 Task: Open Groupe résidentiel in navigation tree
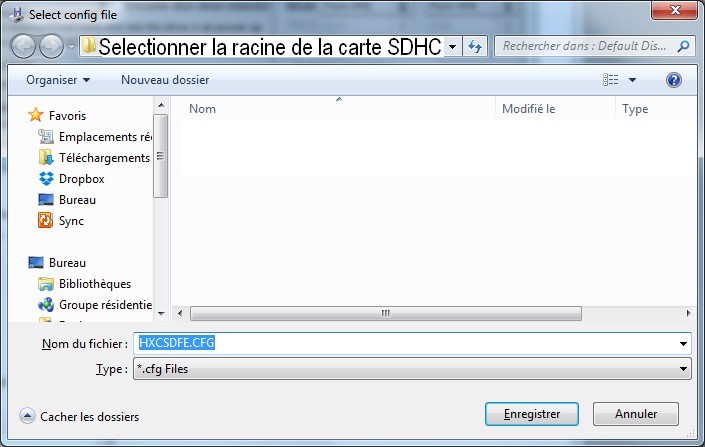(106, 305)
